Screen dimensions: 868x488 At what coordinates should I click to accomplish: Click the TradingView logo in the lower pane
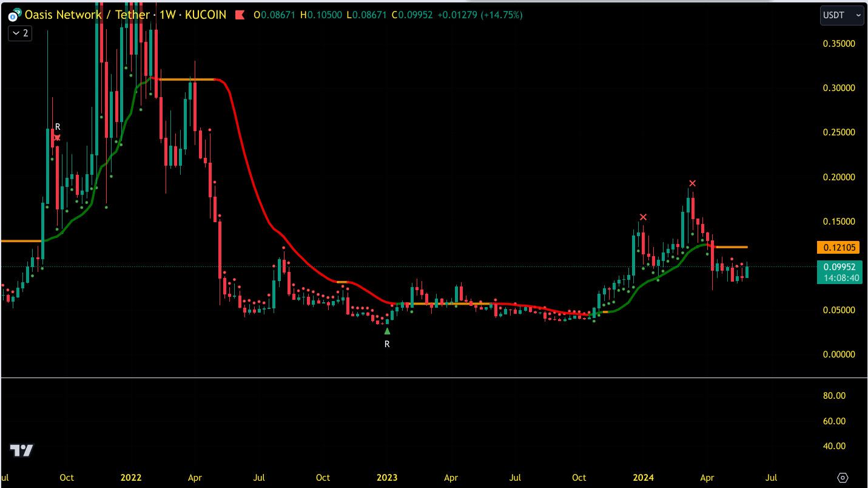(x=22, y=450)
